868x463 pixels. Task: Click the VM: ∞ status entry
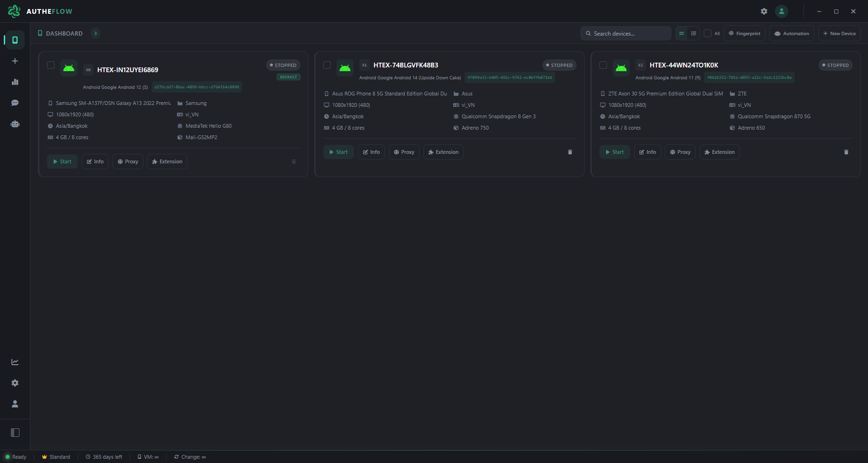pyautogui.click(x=148, y=457)
